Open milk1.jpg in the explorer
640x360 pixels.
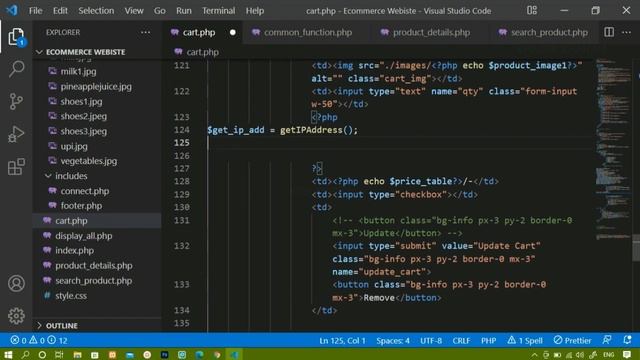pyautogui.click(x=78, y=71)
